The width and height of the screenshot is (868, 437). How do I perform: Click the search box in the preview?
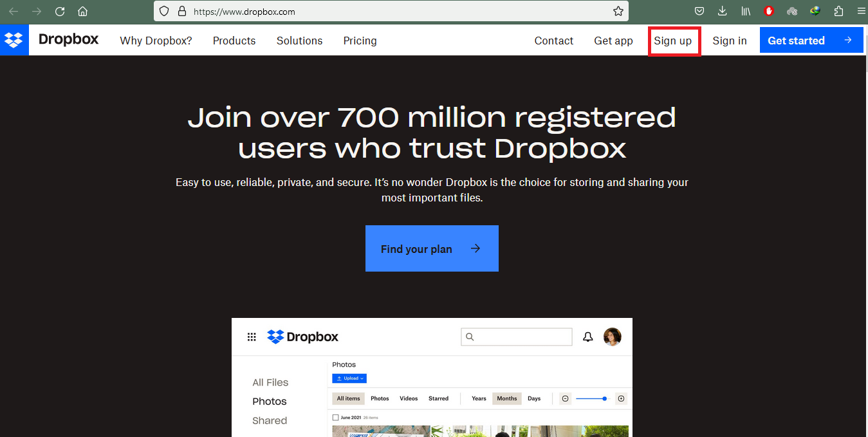click(x=517, y=337)
